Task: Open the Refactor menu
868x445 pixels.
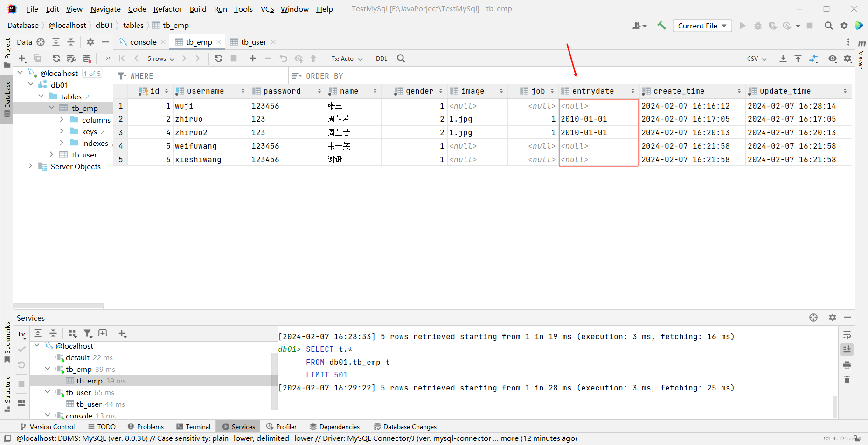Action: click(167, 9)
